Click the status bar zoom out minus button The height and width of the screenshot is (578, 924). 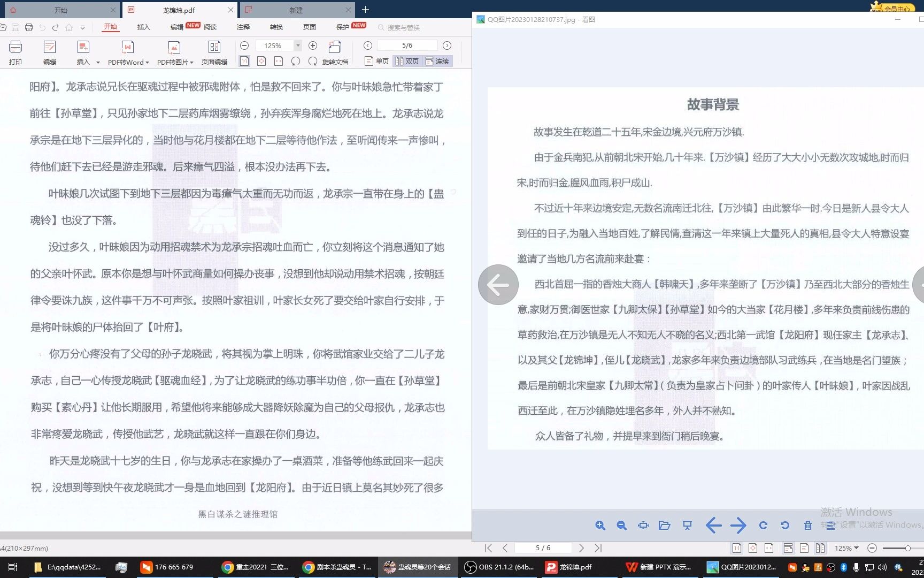(872, 548)
